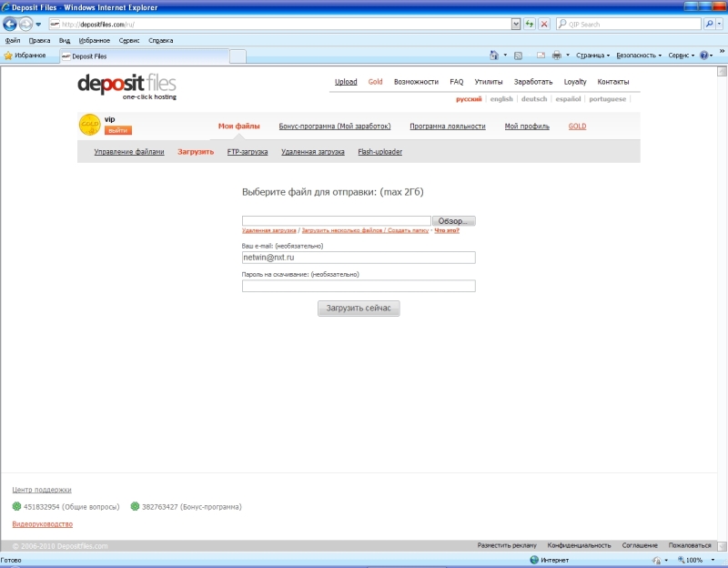The image size is (728, 568).
Task: Click the Загрузить сейчас upload button
Action: 359,309
